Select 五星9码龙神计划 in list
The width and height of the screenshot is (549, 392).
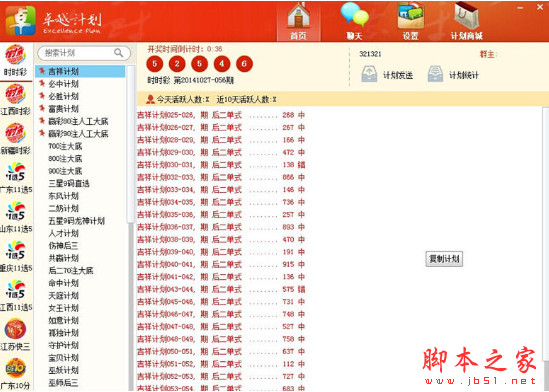(77, 220)
